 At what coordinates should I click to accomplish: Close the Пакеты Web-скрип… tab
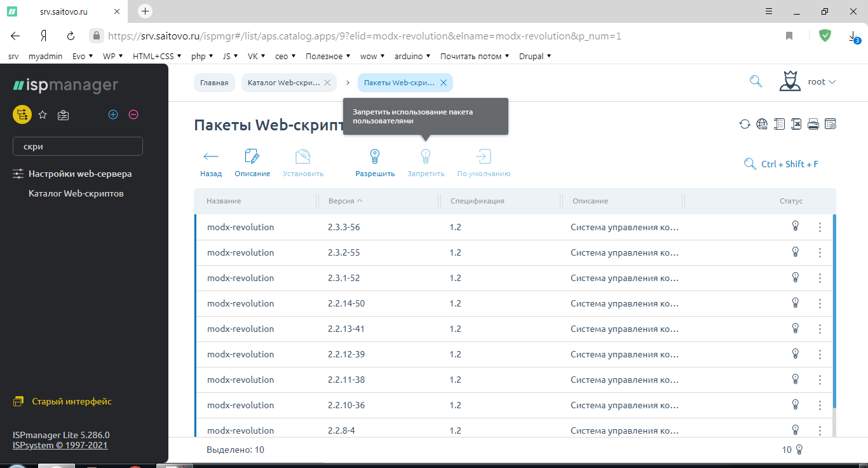click(x=444, y=83)
